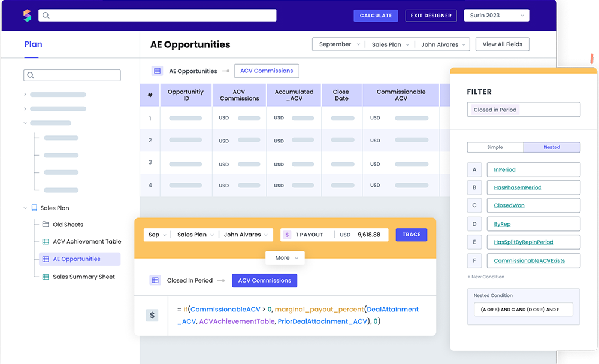
Task: Click the Sales Summary Sheet icon
Action: [46, 277]
